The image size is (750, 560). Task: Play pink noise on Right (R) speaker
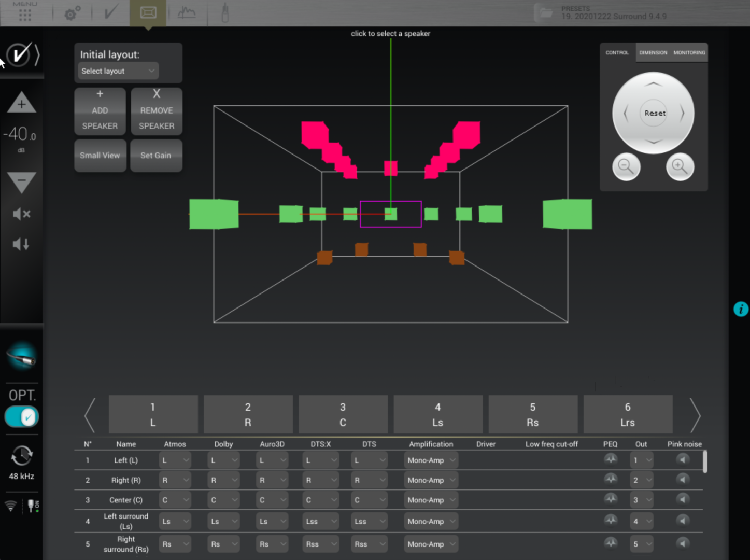(x=683, y=480)
